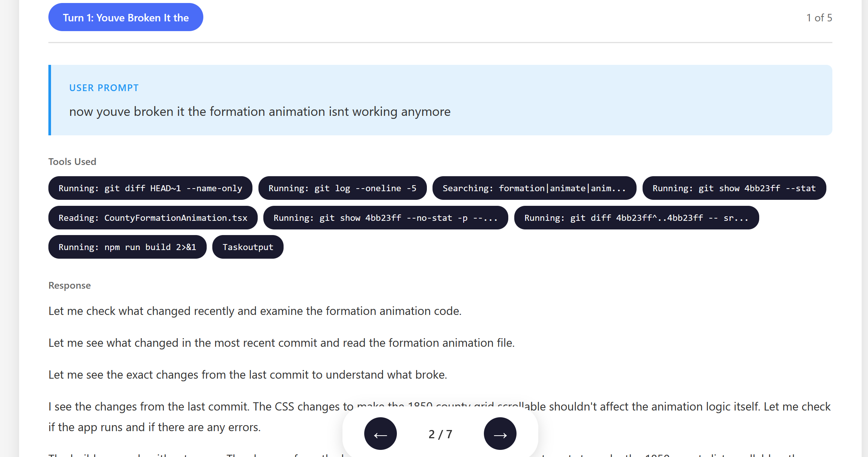Click the next slide arrow button
868x457 pixels.
point(500,434)
